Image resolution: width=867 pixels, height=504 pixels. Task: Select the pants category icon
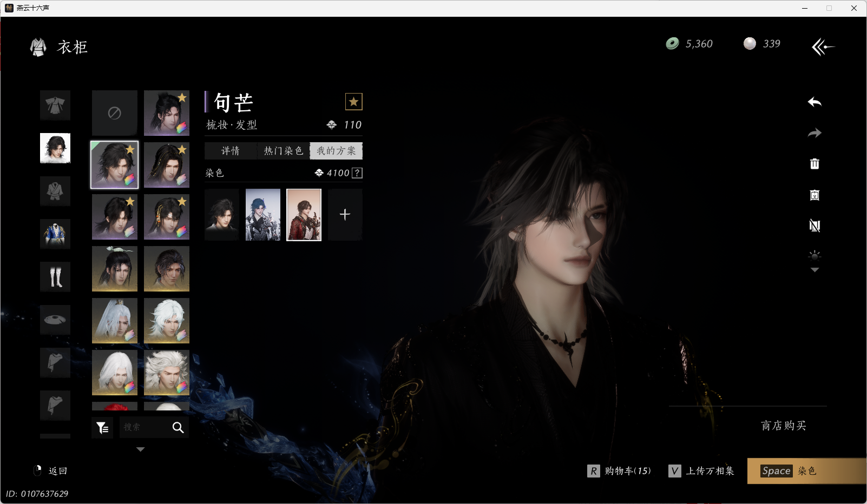[55, 277]
